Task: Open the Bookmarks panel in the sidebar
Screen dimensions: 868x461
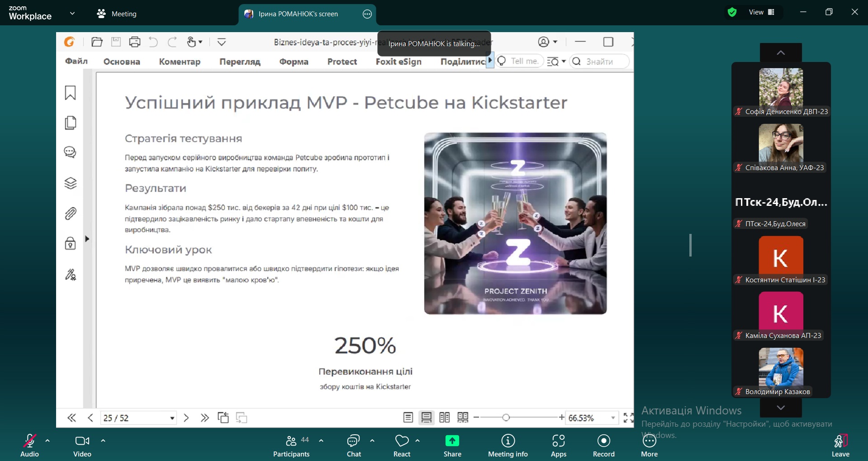Action: click(x=70, y=93)
